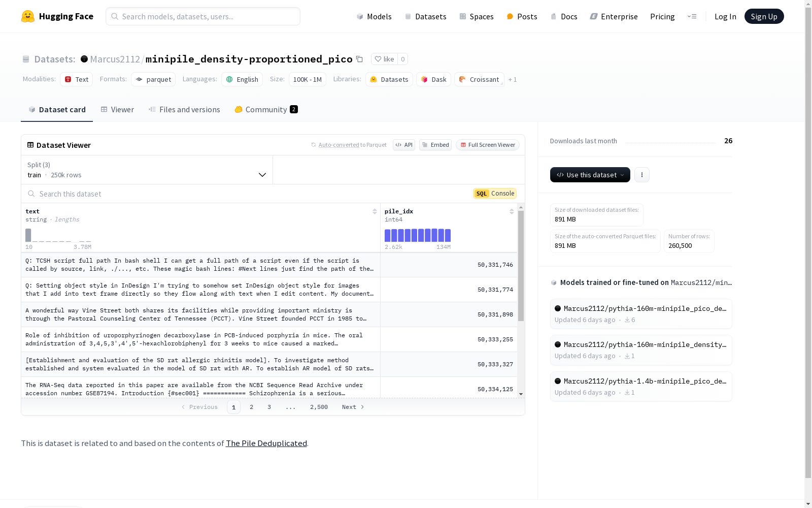Open Posts in the top navigation
This screenshot has height=508, width=812.
[x=522, y=16]
